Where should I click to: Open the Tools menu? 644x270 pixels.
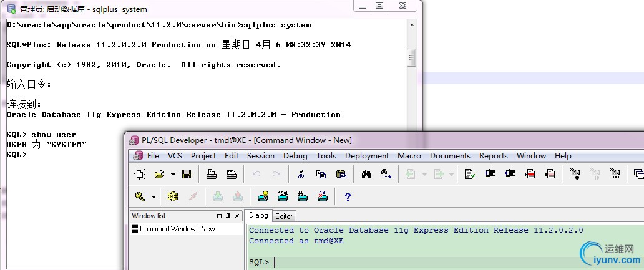pos(326,156)
